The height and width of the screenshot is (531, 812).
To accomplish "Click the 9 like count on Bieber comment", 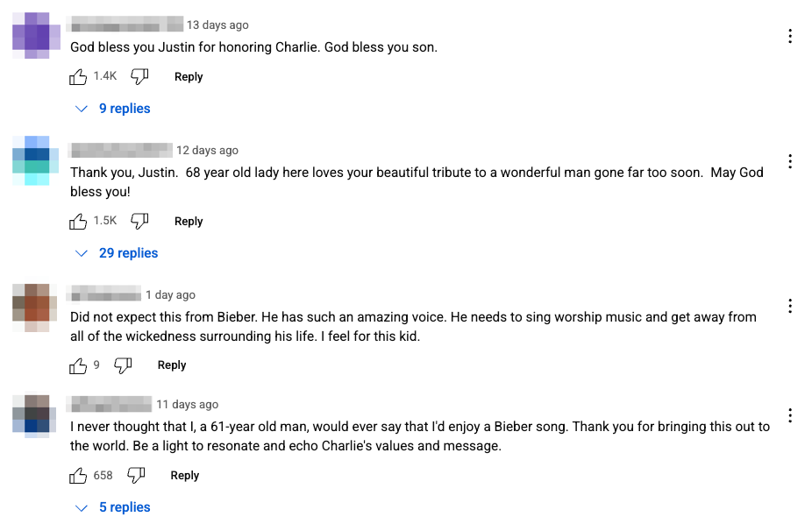I will tap(96, 365).
